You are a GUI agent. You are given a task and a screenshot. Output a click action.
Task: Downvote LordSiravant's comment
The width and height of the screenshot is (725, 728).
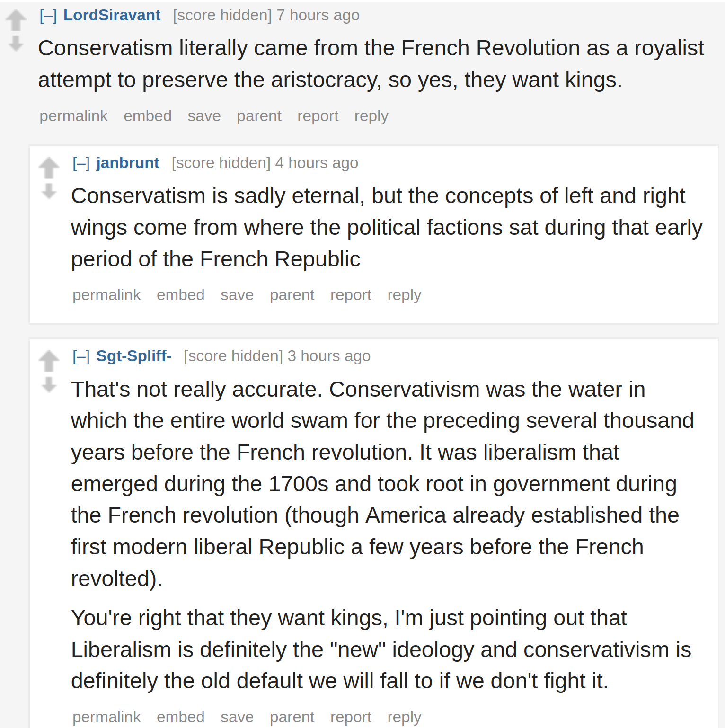coord(16,43)
